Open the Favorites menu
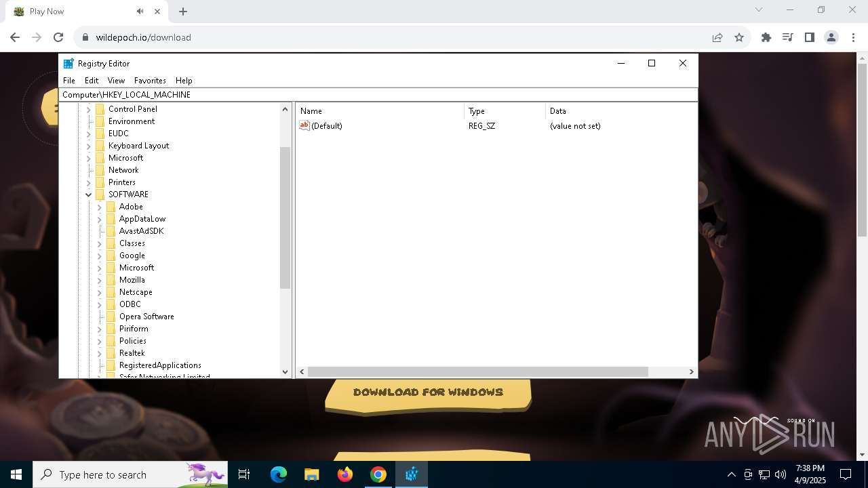The height and width of the screenshot is (488, 868). [x=150, y=80]
